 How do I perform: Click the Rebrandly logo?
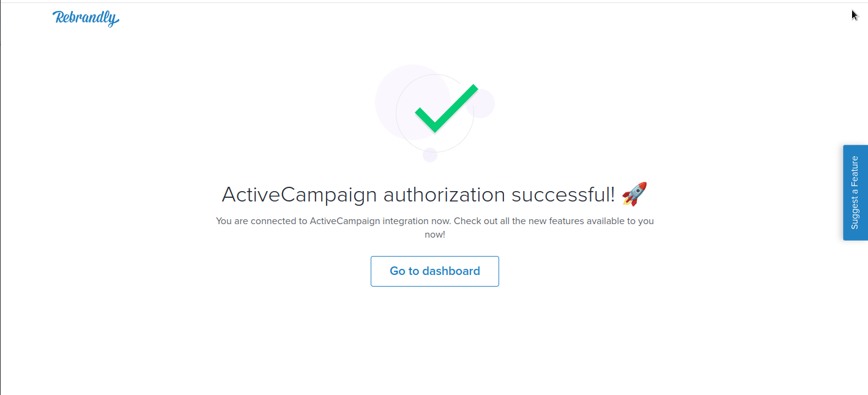point(86,18)
